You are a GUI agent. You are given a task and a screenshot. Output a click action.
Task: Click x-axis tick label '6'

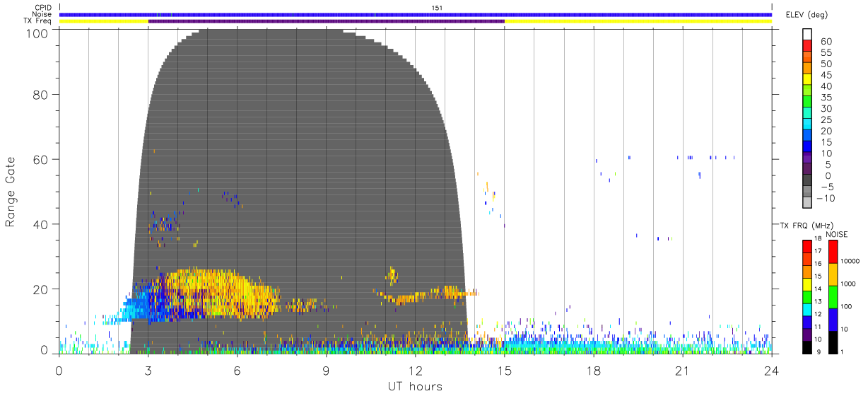click(x=237, y=371)
